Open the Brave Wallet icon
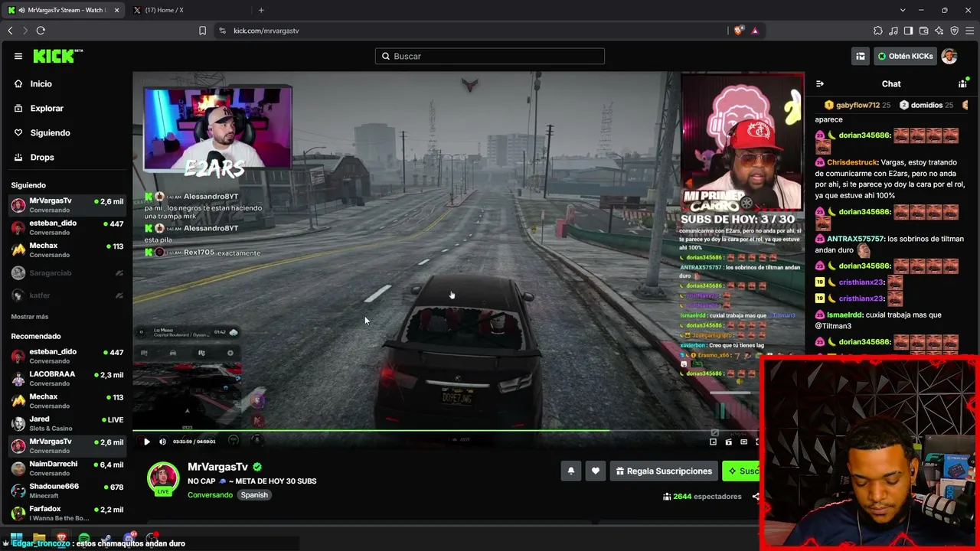The image size is (980, 551). pyautogui.click(x=924, y=31)
